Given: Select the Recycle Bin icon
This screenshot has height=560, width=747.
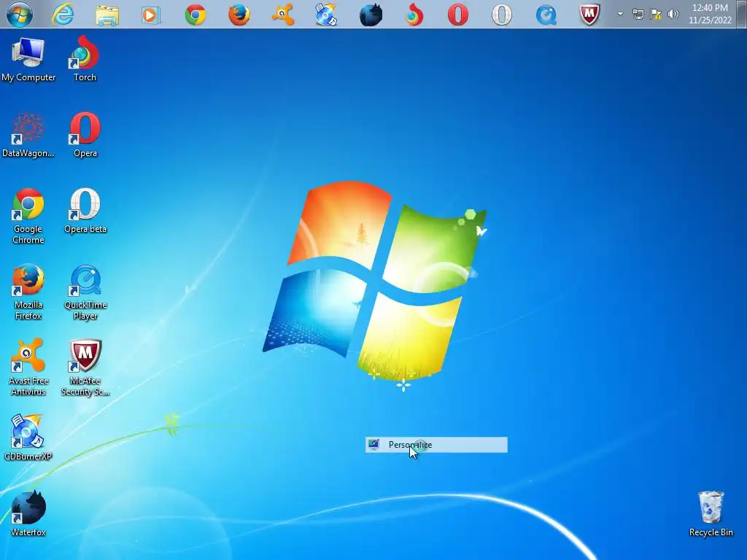Looking at the screenshot, I should [x=711, y=514].
